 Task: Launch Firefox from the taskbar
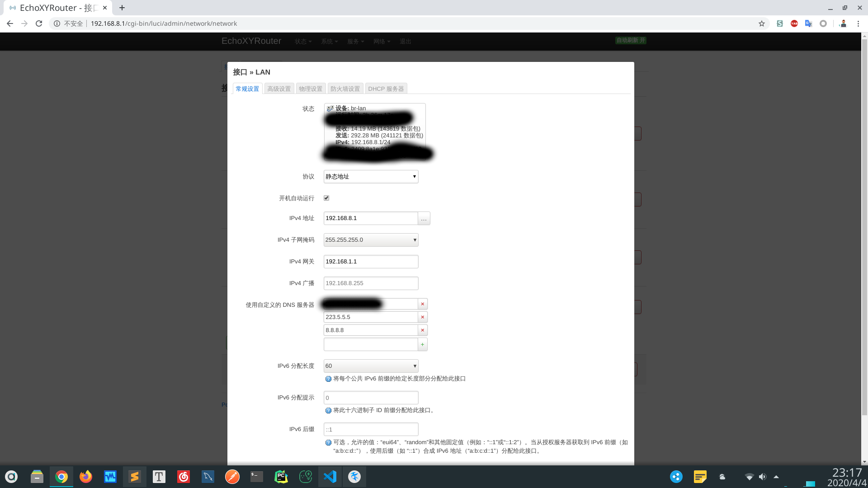pos(86,477)
